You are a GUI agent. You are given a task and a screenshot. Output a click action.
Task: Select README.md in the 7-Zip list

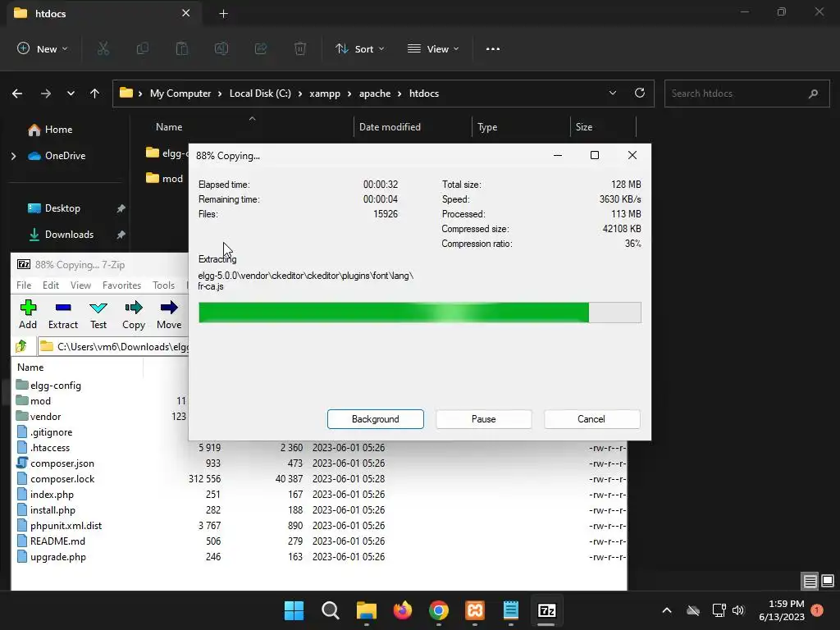[x=57, y=541]
